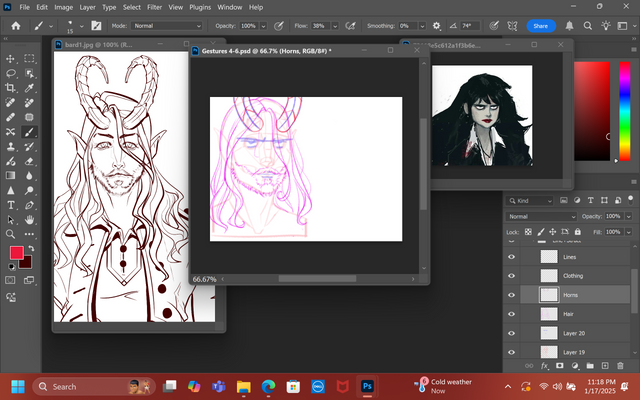The image size is (640, 400).
Task: Choose the Eraser tool
Action: (29, 160)
